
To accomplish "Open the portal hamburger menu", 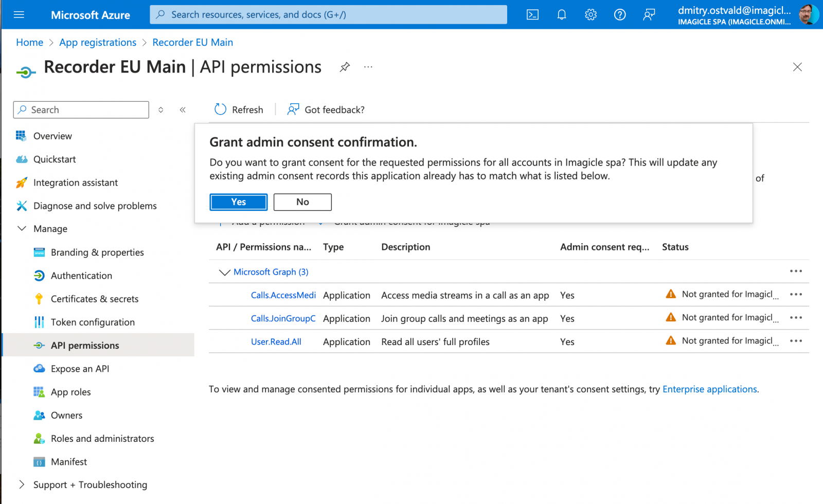I will pos(19,15).
